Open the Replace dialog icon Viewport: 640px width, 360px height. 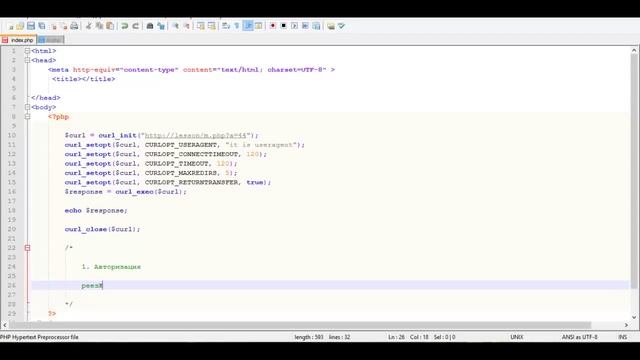click(161, 26)
